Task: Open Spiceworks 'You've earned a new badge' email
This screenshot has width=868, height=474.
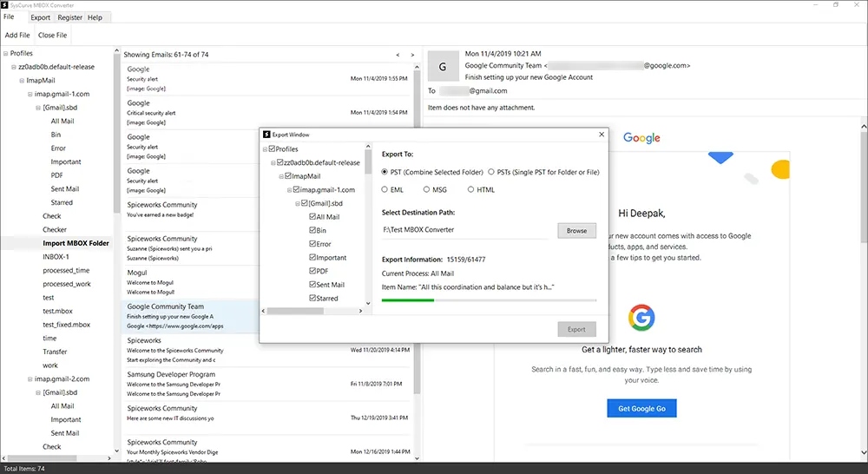Action: click(x=267, y=214)
